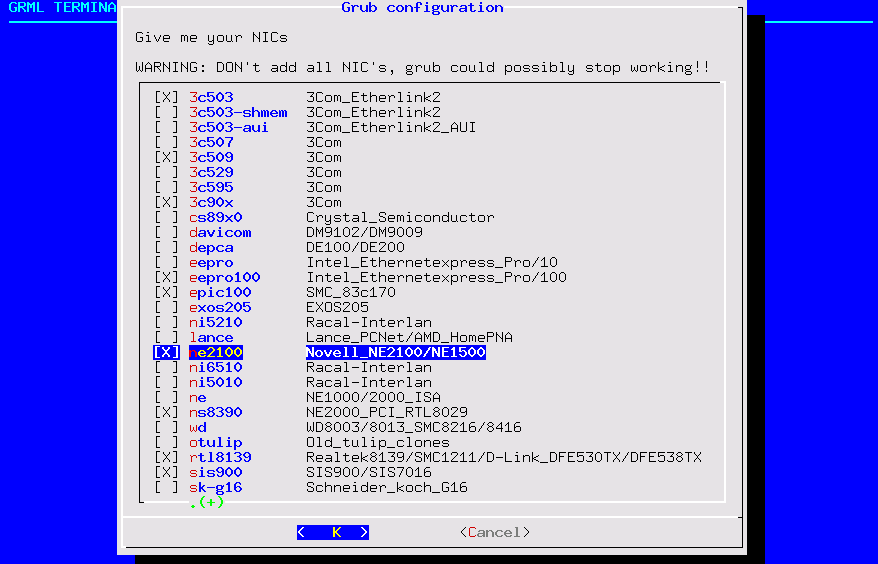Untick the ns8390 checkbox

coord(166,412)
